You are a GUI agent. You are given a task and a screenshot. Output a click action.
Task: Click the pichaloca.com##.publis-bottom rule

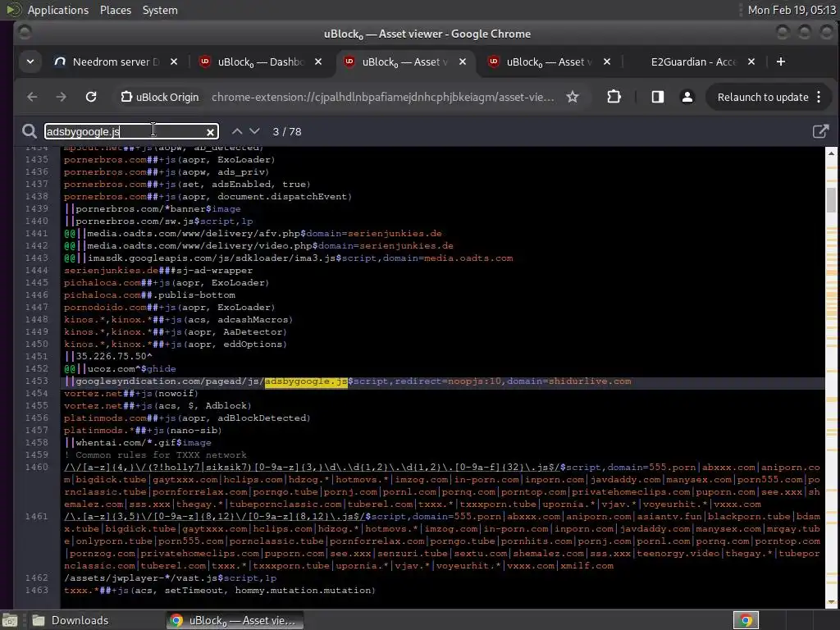[149, 294]
